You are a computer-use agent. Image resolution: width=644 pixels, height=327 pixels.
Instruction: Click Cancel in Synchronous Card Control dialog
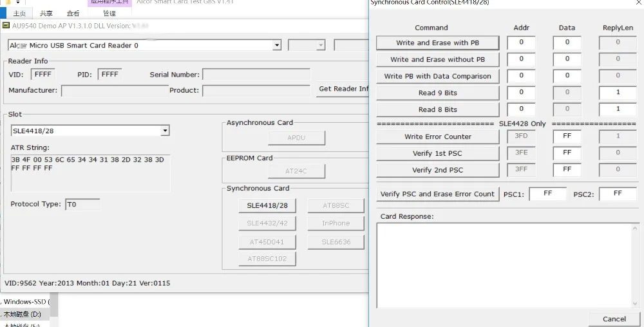point(614,319)
